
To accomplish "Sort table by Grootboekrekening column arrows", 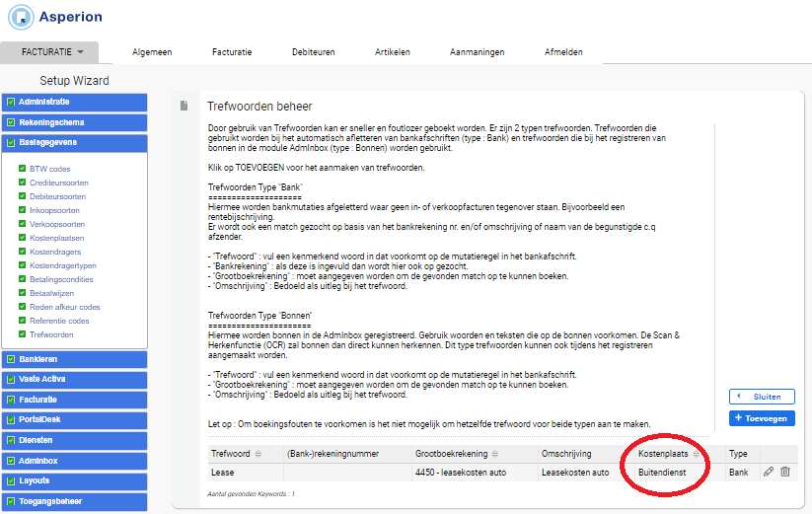I will [495, 454].
